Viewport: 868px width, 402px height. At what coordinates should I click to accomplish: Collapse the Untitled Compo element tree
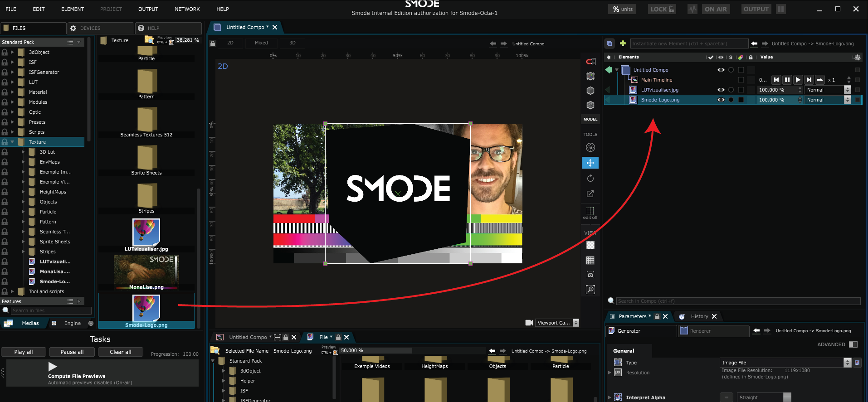[617, 70]
